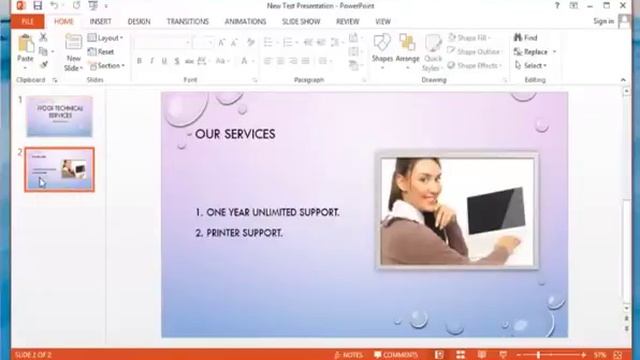Collapse the ribbon arrow
Screen dimensions: 640x360
tap(623, 80)
